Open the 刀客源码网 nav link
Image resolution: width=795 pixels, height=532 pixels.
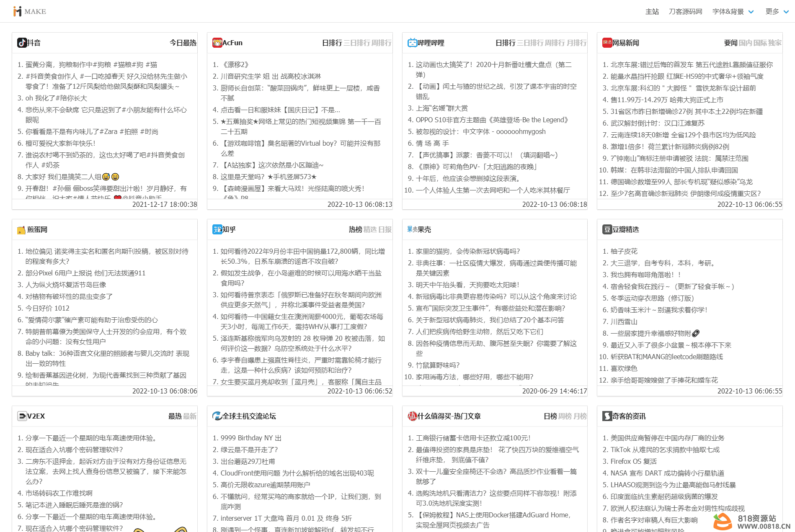click(685, 11)
